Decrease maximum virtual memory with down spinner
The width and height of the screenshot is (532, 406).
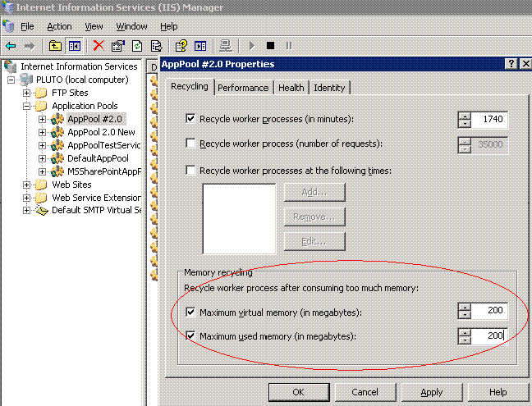(465, 315)
